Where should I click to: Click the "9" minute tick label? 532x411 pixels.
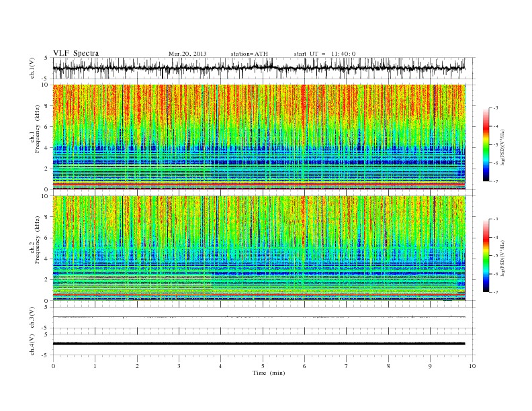430,366
